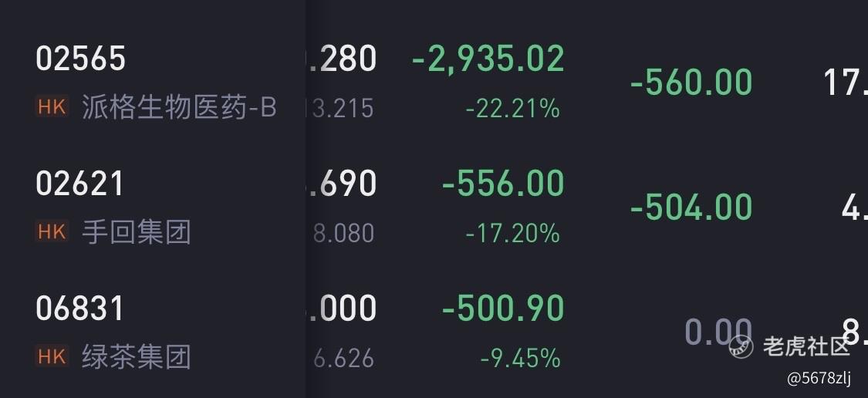Click the HK market badge beside 手回集团

pos(52,231)
